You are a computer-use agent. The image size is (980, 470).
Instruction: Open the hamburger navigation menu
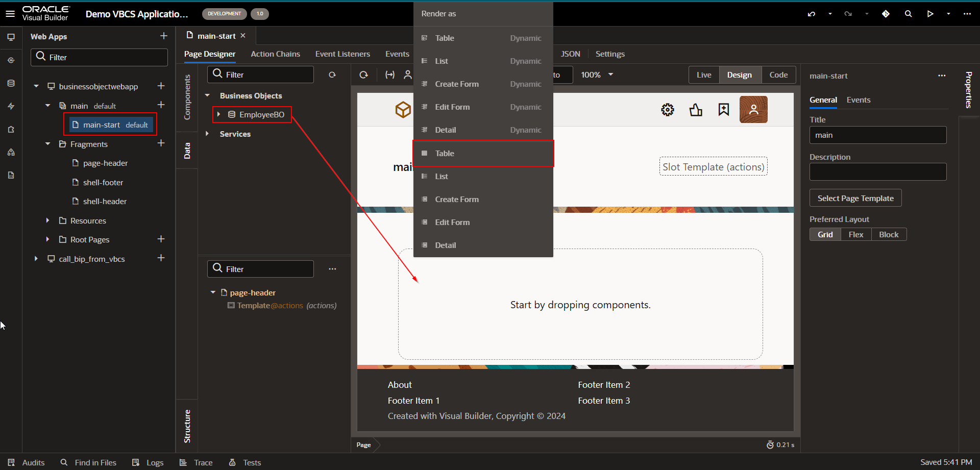coord(10,14)
